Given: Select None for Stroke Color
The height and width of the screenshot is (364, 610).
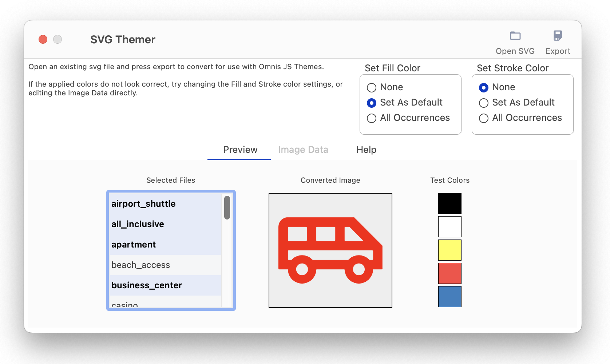Looking at the screenshot, I should pos(483,87).
